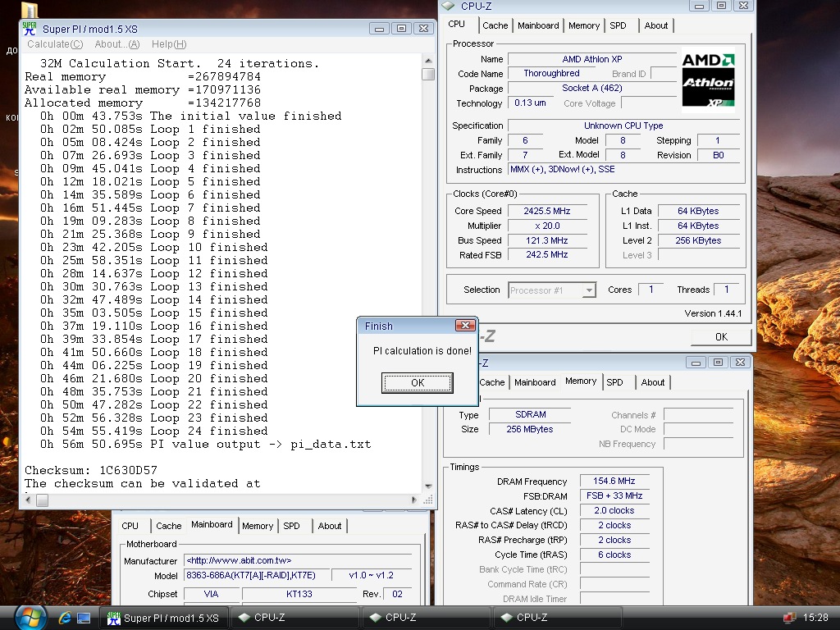
Task: Minimize the top CPU-Z window
Action: pyautogui.click(x=699, y=6)
